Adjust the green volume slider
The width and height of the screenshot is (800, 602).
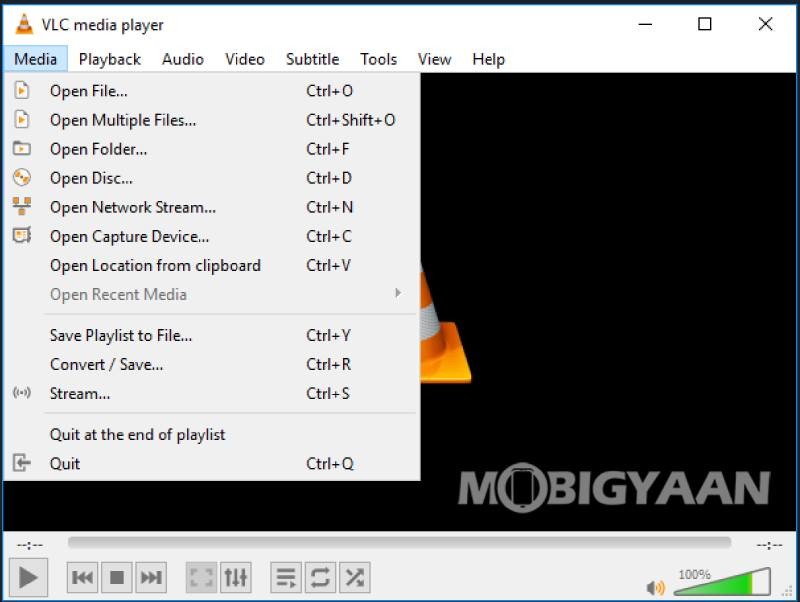(722, 582)
